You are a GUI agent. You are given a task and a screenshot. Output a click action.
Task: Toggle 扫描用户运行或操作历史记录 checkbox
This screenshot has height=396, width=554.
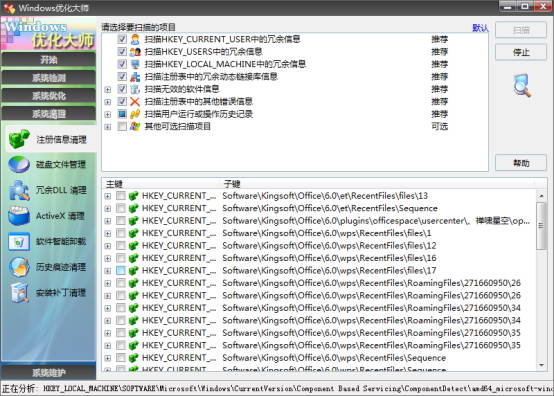click(122, 114)
